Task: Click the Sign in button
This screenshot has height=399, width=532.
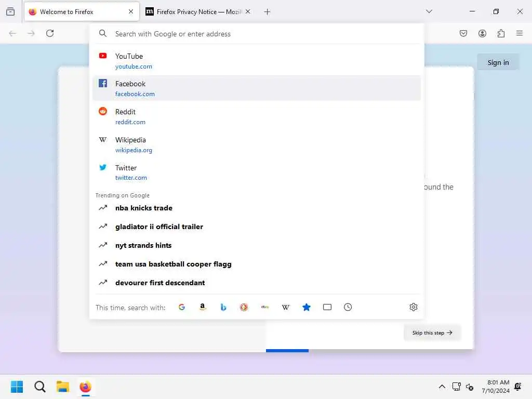Action: [x=498, y=62]
